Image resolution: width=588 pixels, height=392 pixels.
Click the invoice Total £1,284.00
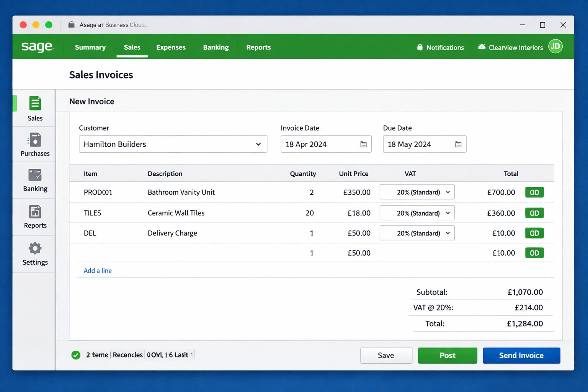click(525, 323)
